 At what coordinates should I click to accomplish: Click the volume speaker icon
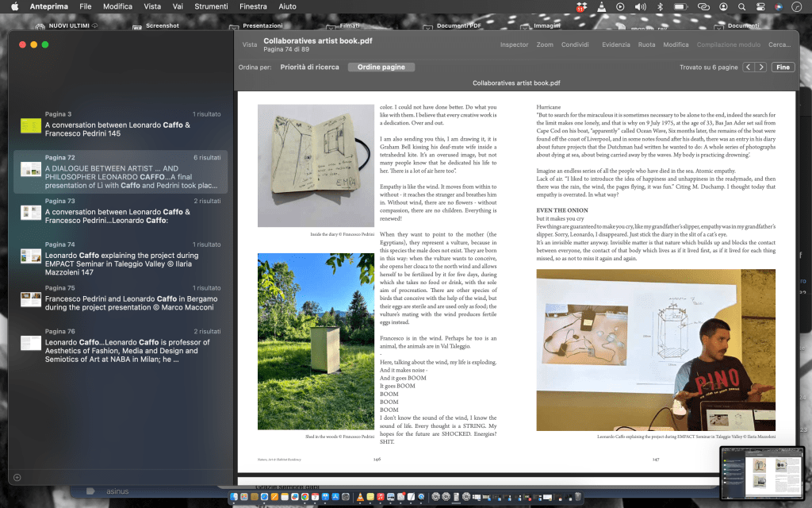click(639, 6)
